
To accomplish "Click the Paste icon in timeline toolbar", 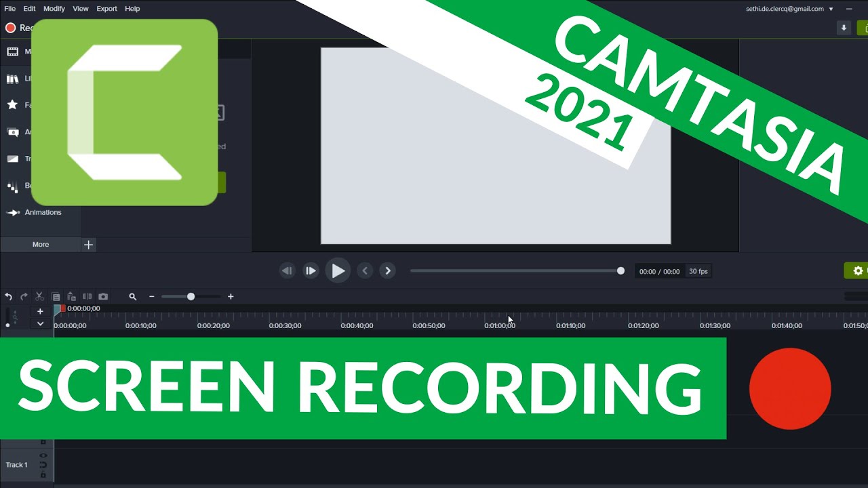I will coord(71,297).
